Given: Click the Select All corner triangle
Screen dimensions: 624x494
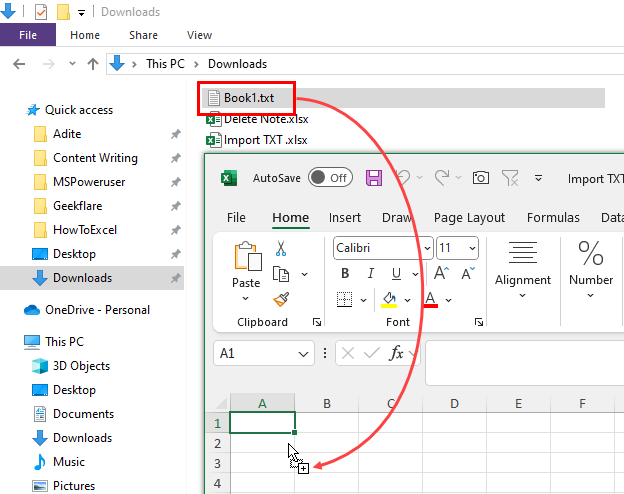Looking at the screenshot, I should [x=221, y=404].
